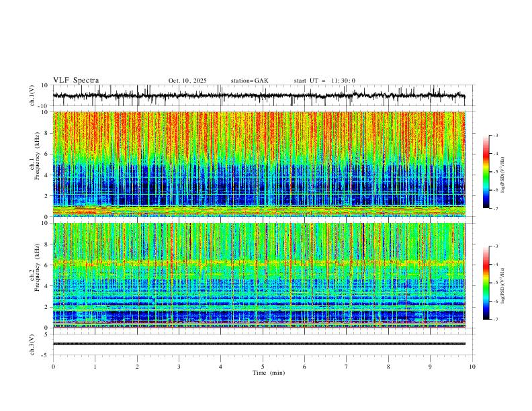Image resolution: width=532 pixels, height=411 pixels.
Task: Select the "10" tick on the Time axis
Action: click(472, 367)
